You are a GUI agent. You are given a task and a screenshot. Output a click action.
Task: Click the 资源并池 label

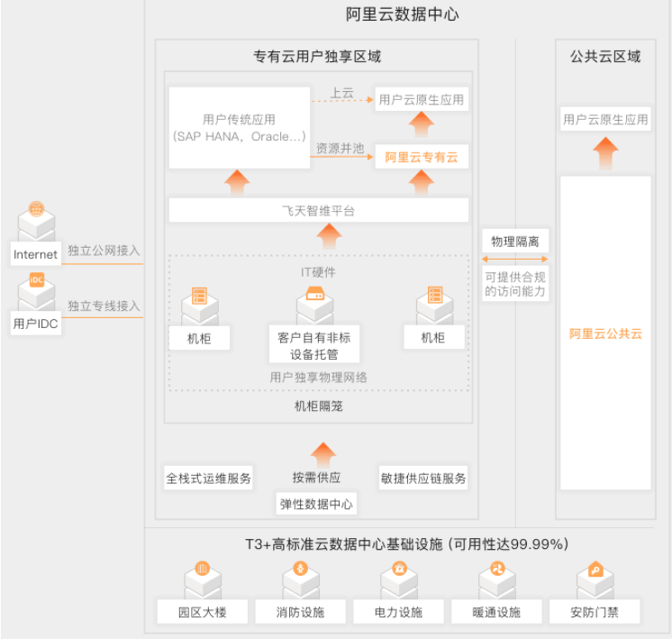click(341, 149)
